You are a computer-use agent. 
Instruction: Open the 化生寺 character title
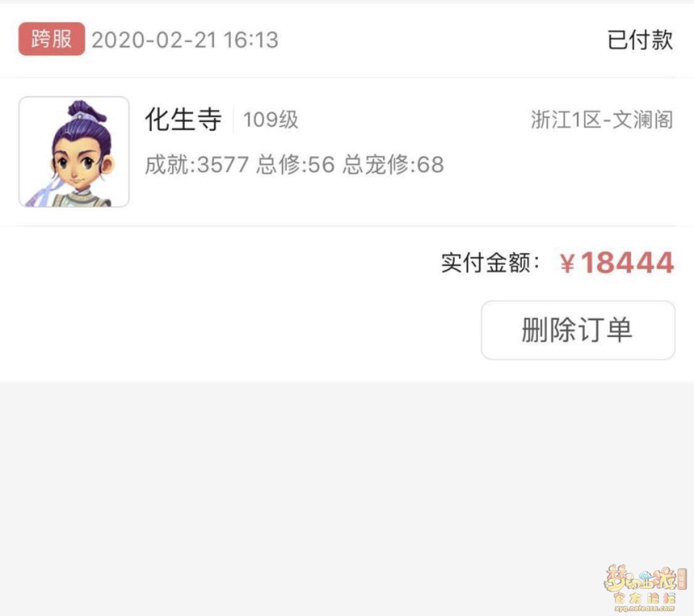point(183,119)
